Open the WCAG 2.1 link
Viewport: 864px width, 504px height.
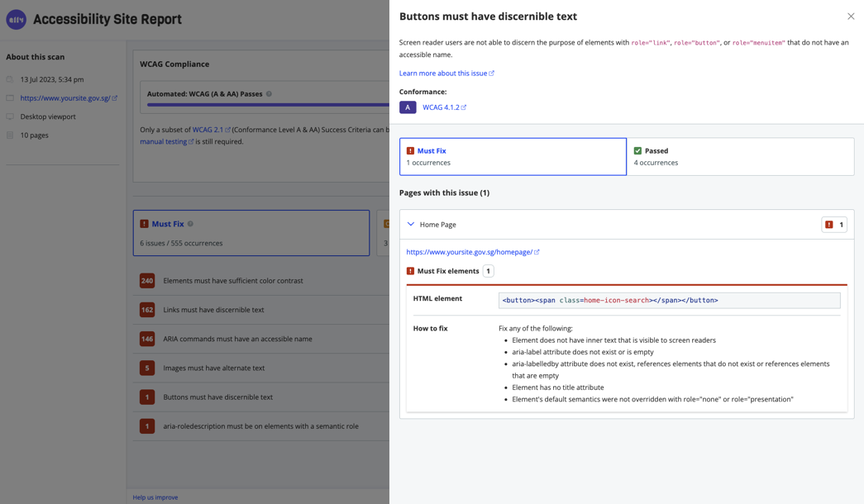pos(211,130)
